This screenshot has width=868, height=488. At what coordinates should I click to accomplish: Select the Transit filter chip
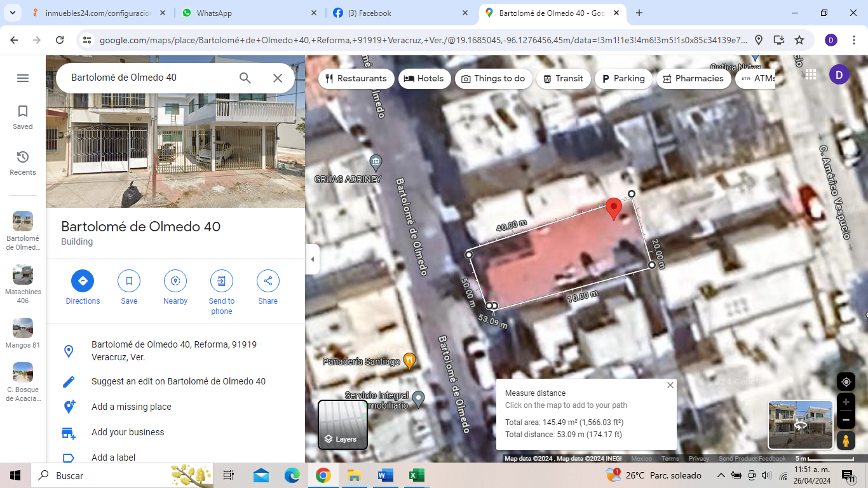563,79
